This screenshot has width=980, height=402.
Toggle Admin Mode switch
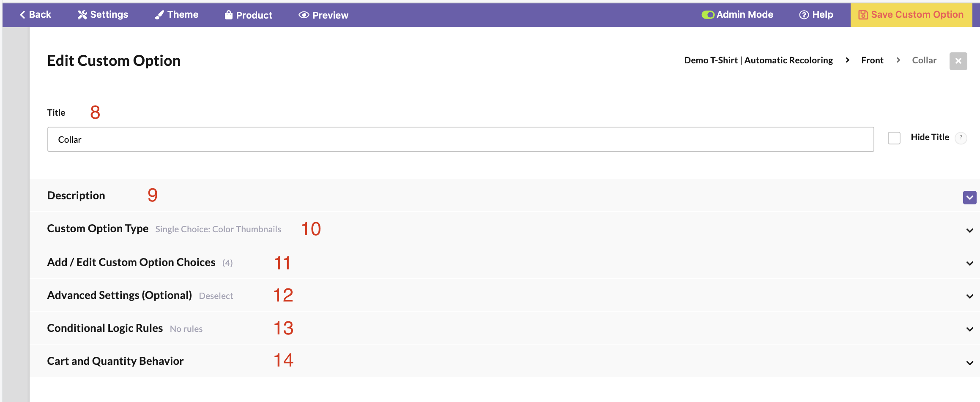coord(708,15)
